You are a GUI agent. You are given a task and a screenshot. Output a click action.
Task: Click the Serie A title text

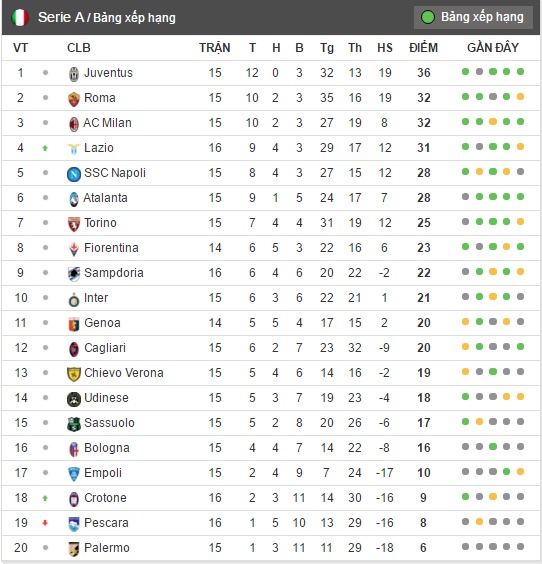(x=61, y=17)
